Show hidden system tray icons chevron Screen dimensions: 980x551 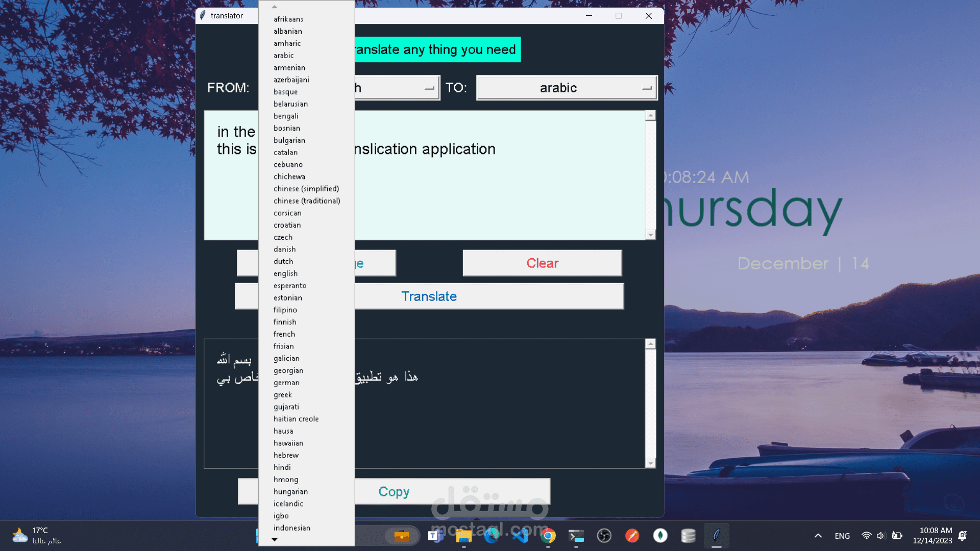click(818, 536)
